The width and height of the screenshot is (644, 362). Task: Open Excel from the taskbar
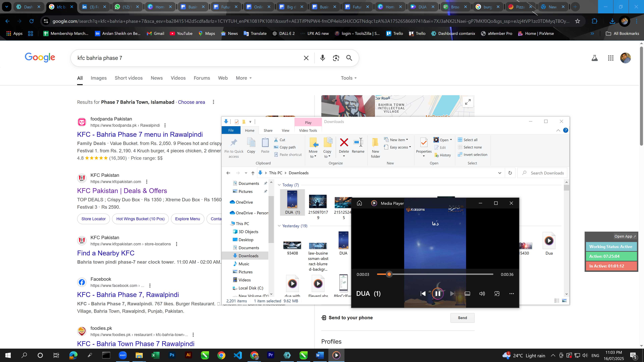pyautogui.click(x=155, y=355)
